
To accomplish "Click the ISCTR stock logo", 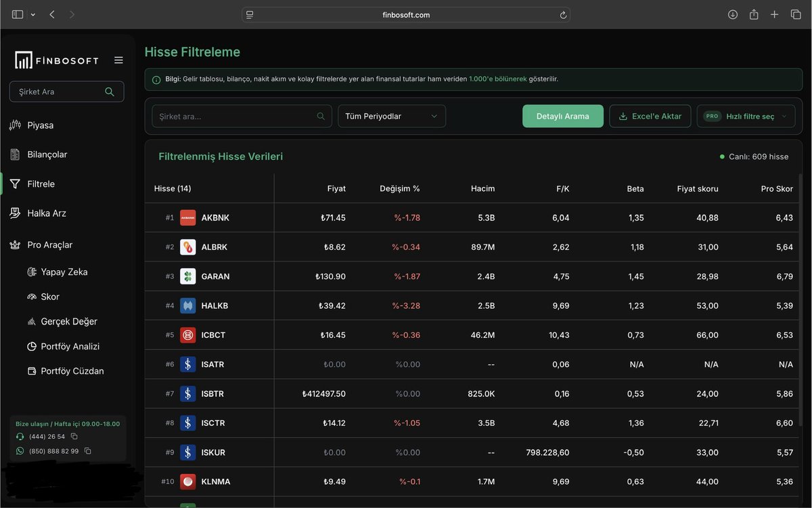I will (188, 423).
